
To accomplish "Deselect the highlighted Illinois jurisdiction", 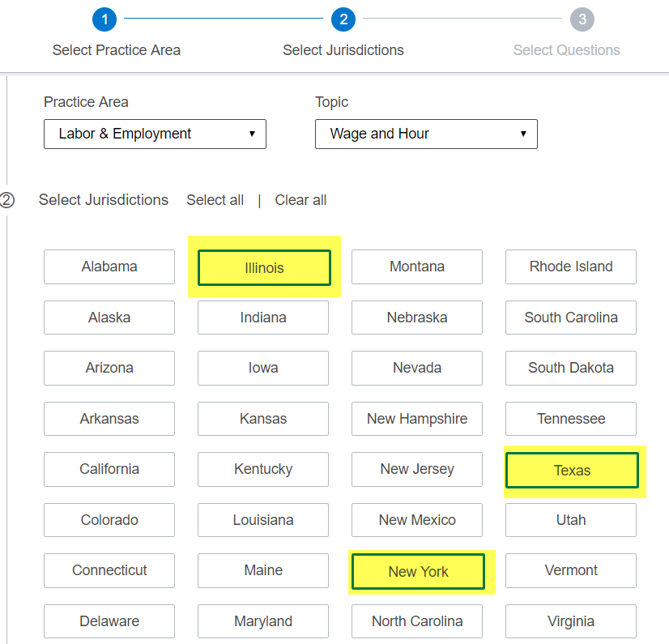I will click(x=264, y=267).
